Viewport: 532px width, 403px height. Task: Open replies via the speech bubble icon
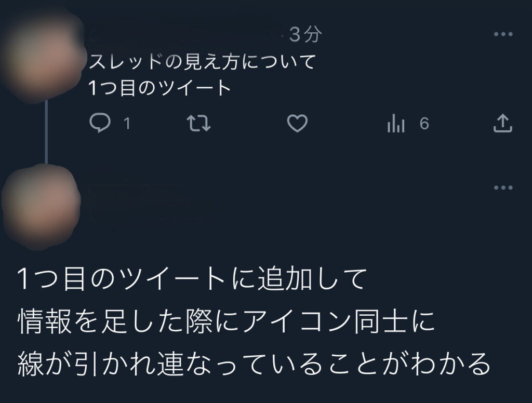[x=100, y=123]
